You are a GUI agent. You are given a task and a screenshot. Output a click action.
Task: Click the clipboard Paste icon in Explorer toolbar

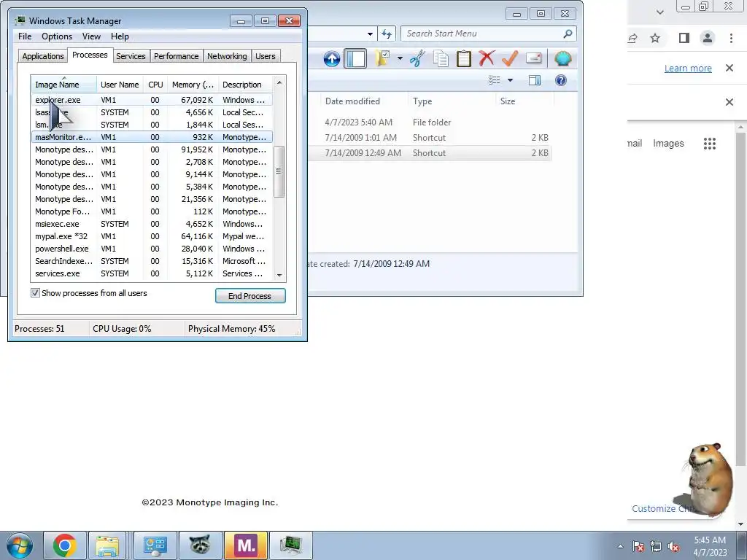[463, 58]
